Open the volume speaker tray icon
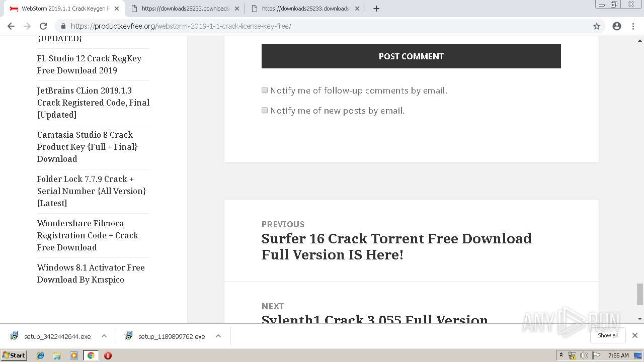This screenshot has width=644, height=362. pos(584,355)
